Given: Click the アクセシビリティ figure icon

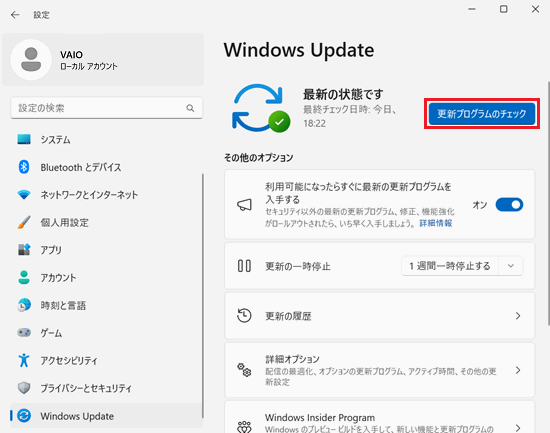Looking at the screenshot, I should tap(24, 360).
